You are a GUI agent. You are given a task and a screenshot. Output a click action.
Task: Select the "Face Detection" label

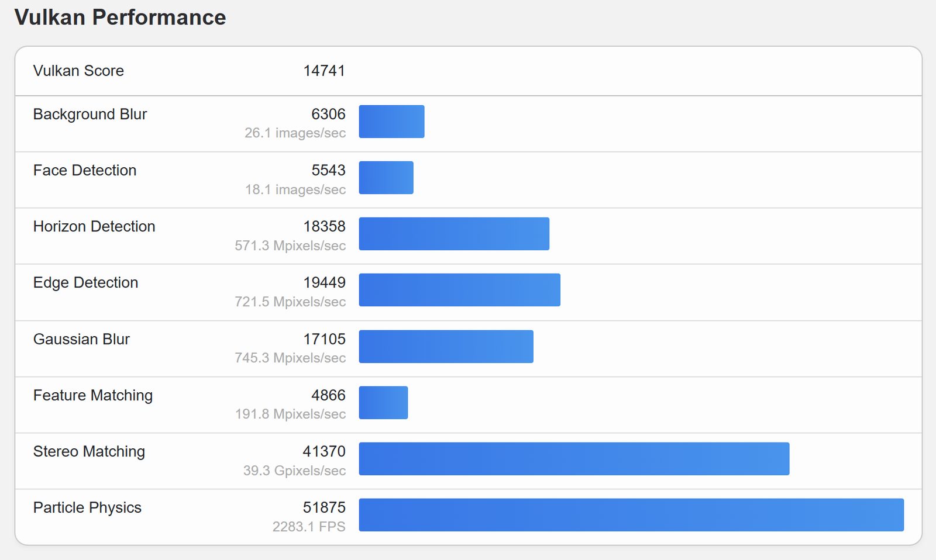[85, 170]
